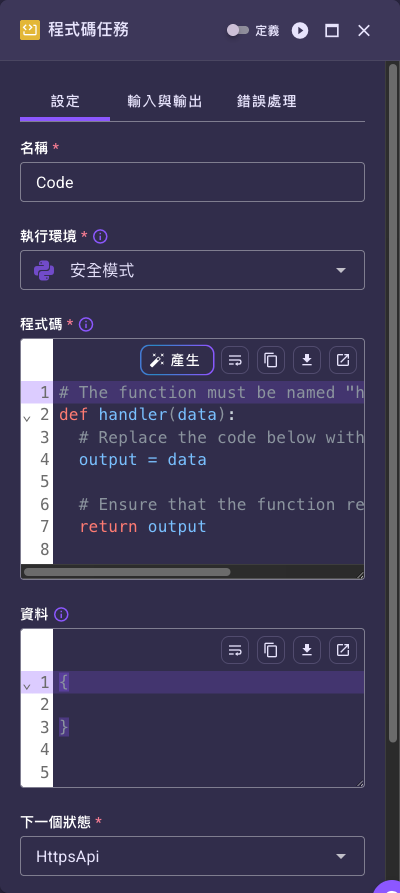Viewport: 400px width, 893px height.
Task: Click the 產生 generate button
Action: coord(177,360)
